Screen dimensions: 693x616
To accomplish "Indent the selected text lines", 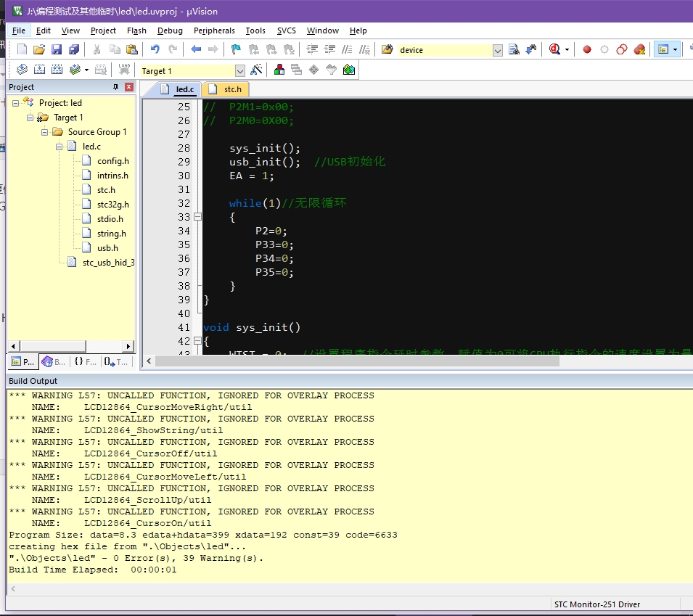I will [312, 49].
